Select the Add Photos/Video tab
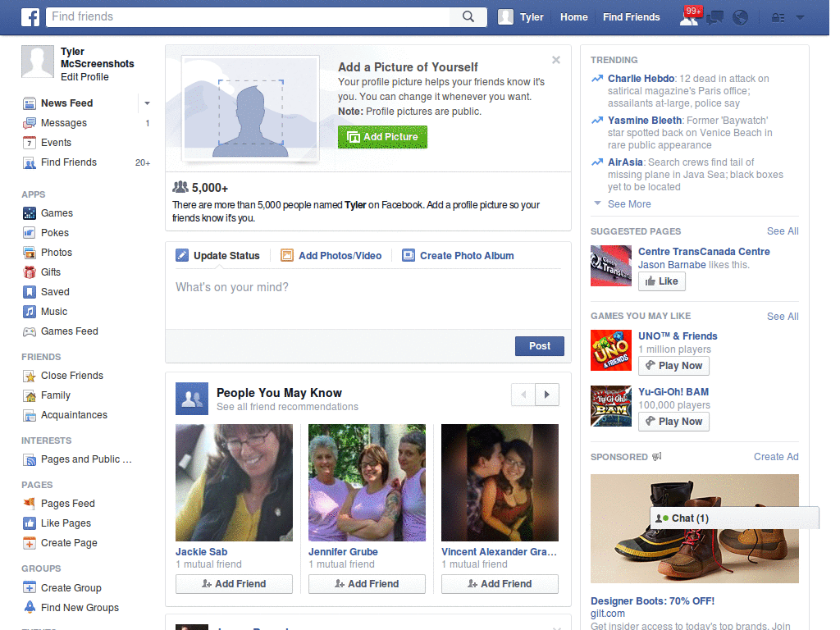 pos(331,256)
